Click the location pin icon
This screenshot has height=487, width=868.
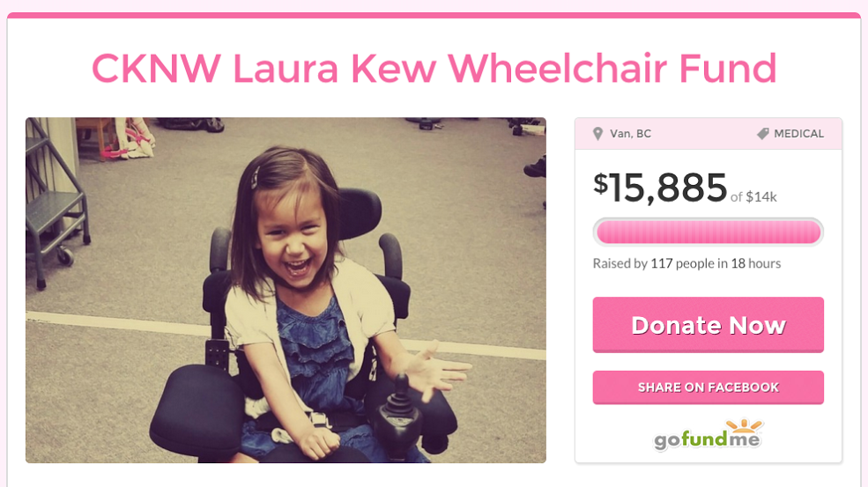597,134
